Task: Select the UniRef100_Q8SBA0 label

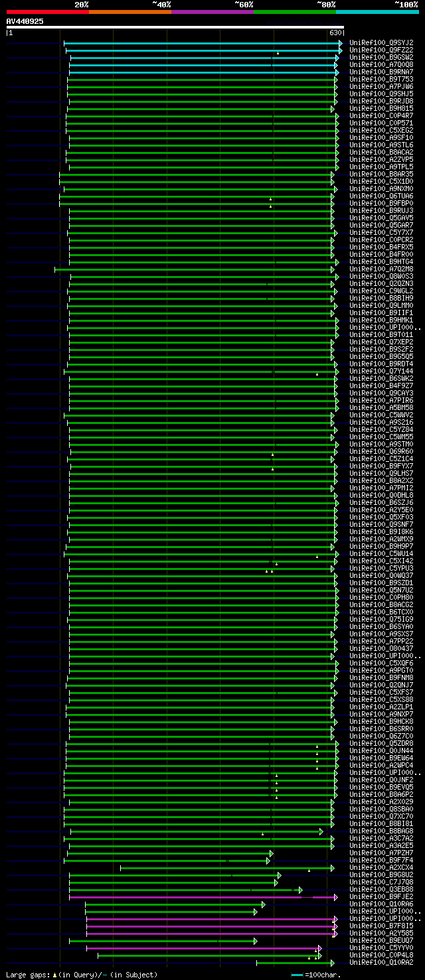Action: click(x=381, y=809)
